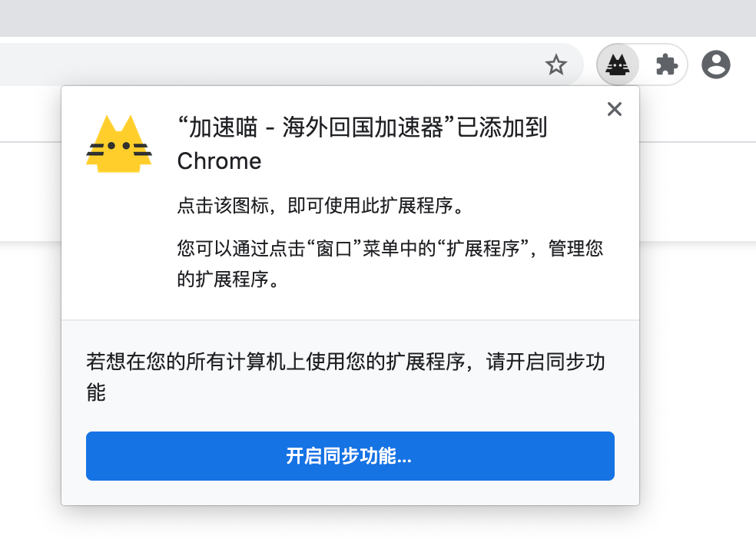Screen dimensions: 756x539
Task: Click the “加速喵 - 海外回国加速器” title line
Action: click(x=361, y=127)
